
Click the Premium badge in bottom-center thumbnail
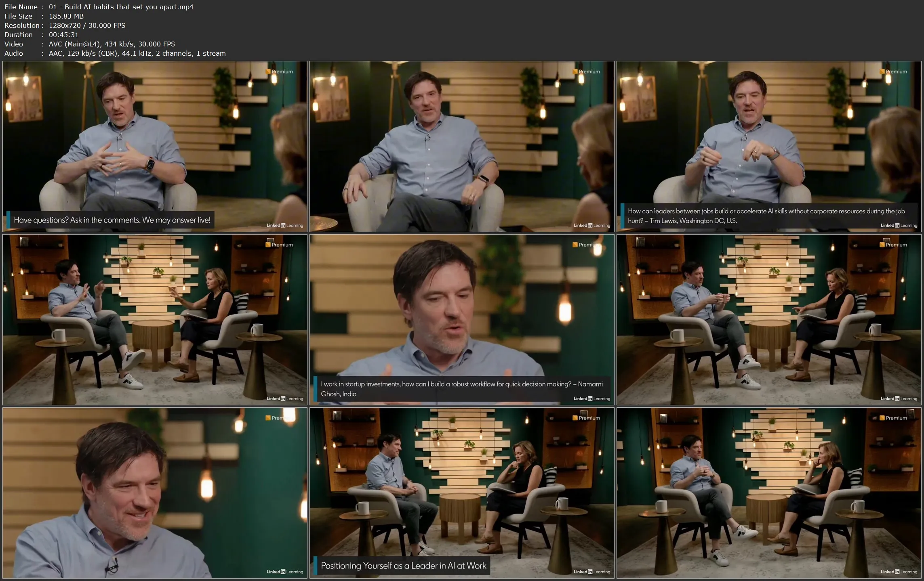(586, 418)
